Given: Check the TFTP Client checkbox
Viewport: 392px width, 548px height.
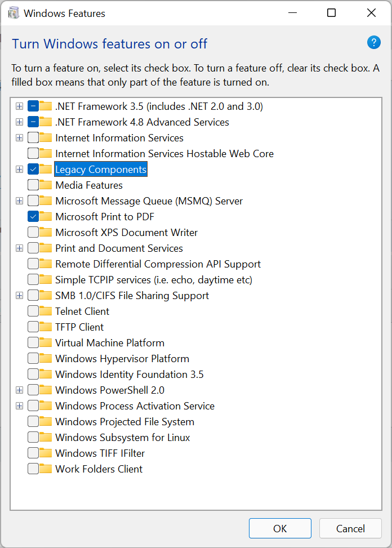Looking at the screenshot, I should 33,327.
